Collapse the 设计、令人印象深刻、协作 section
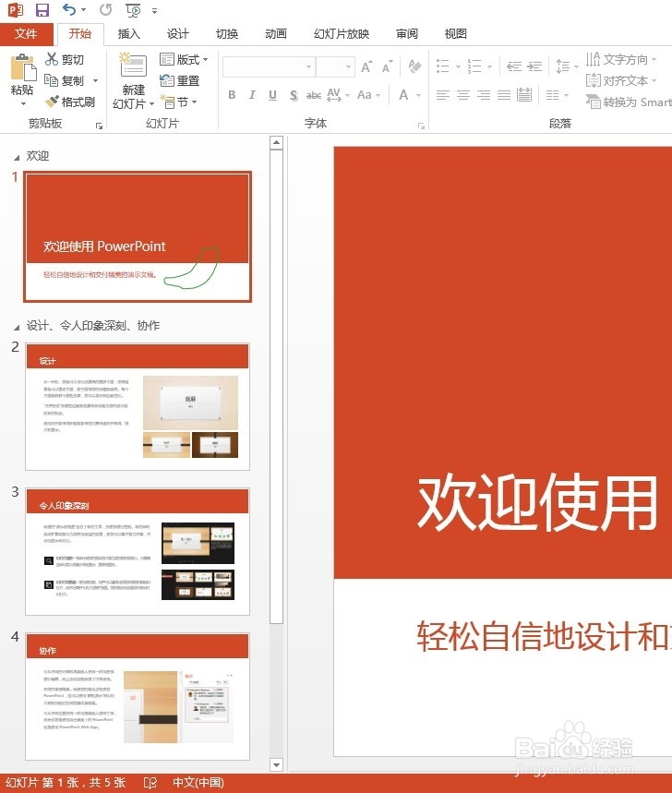 pos(17,327)
